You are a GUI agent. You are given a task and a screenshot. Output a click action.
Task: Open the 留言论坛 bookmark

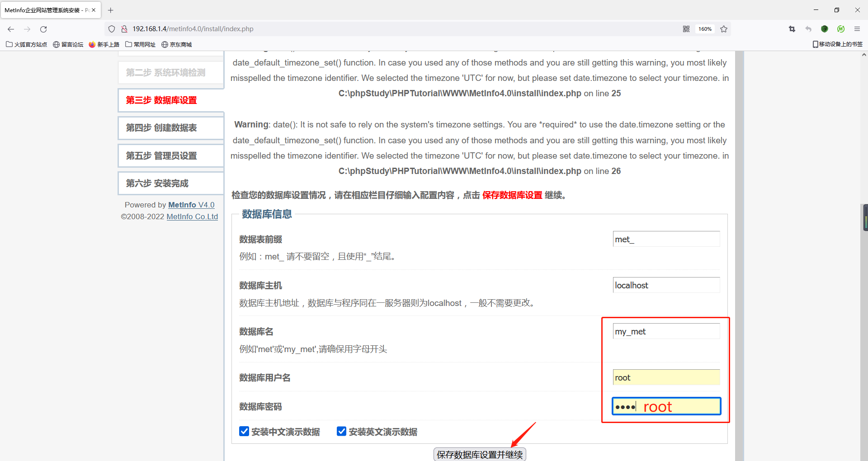tap(68, 44)
